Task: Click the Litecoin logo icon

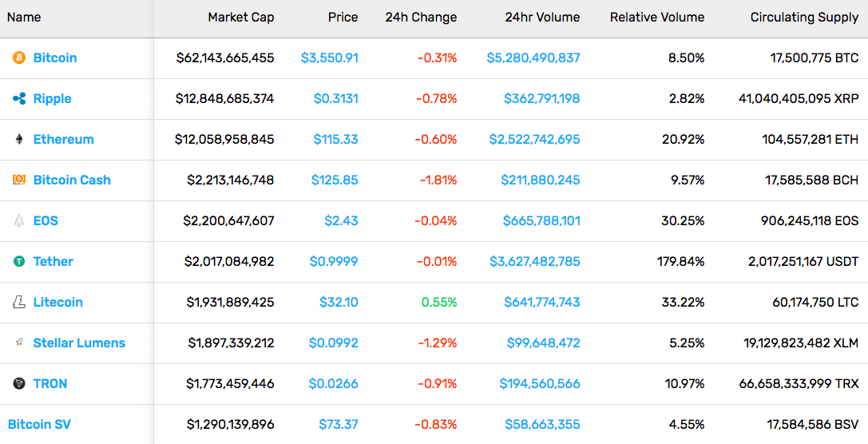Action: 19,302
